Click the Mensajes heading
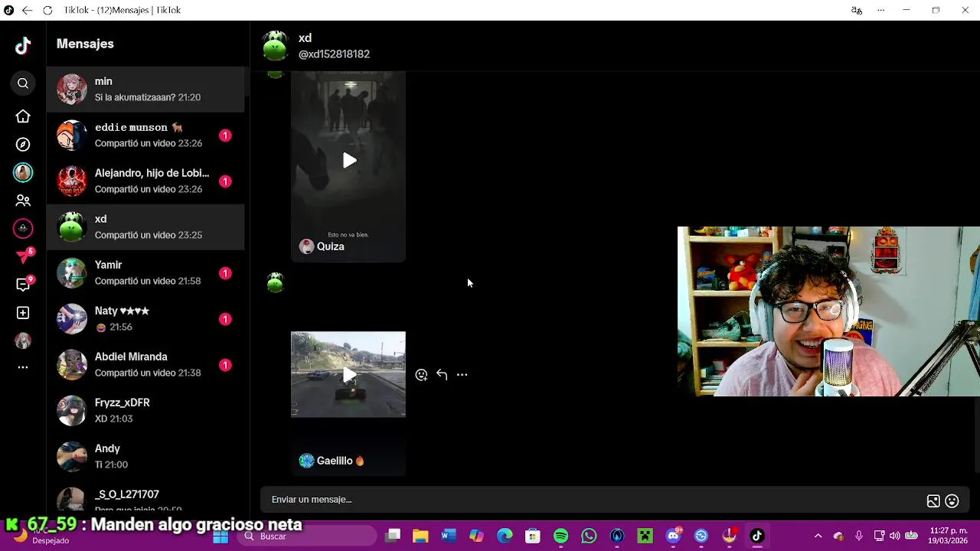The width and height of the screenshot is (980, 551). click(x=85, y=44)
